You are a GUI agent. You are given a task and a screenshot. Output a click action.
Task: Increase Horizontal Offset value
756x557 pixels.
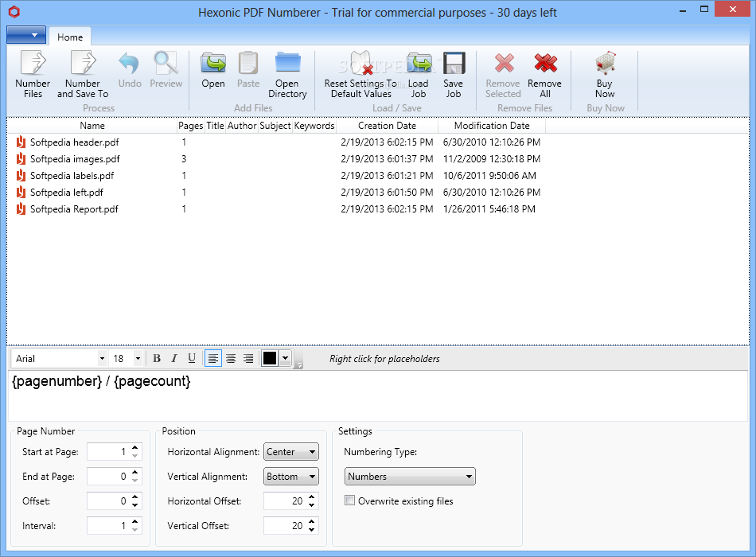click(x=311, y=497)
